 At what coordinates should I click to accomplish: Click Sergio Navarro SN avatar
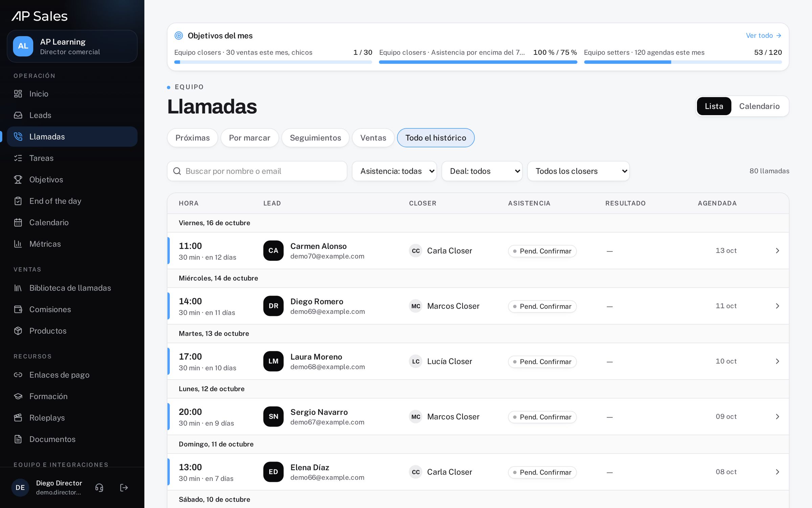273,417
